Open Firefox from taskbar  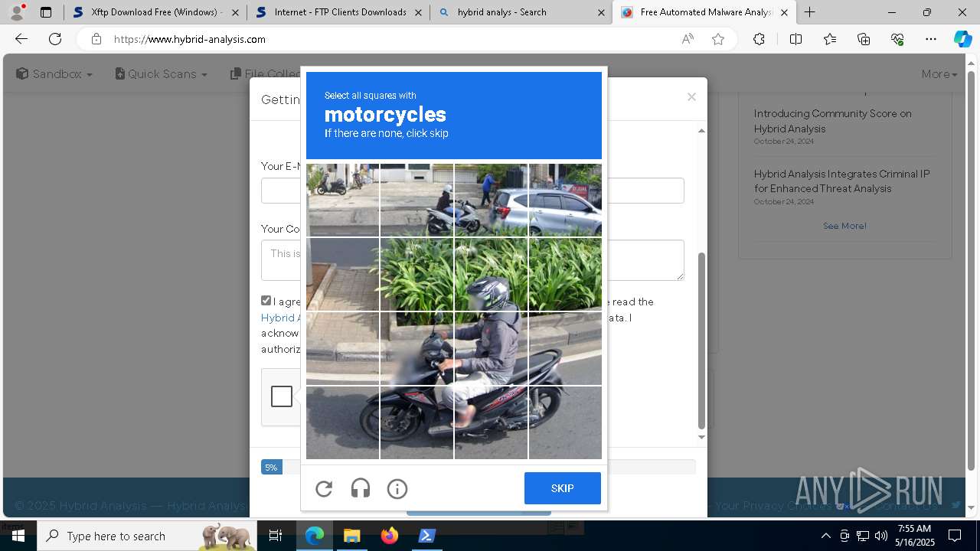point(390,536)
